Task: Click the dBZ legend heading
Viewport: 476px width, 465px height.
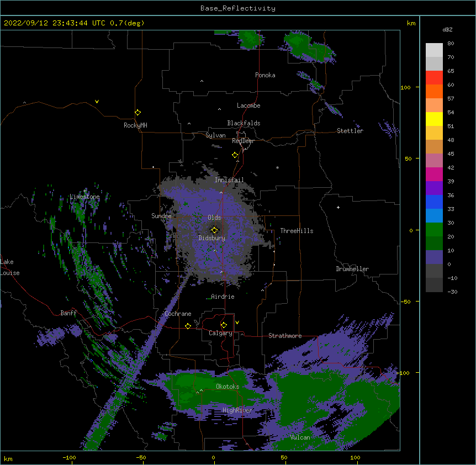Action: [447, 29]
